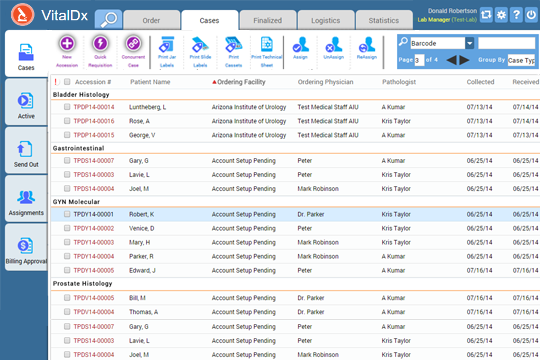Go to next page arrow

(x=464, y=60)
